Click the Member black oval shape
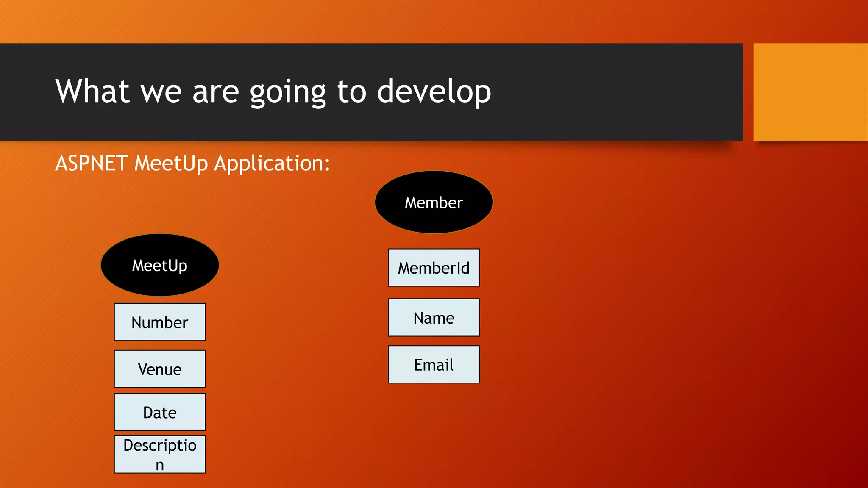The width and height of the screenshot is (868, 488). 434,202
